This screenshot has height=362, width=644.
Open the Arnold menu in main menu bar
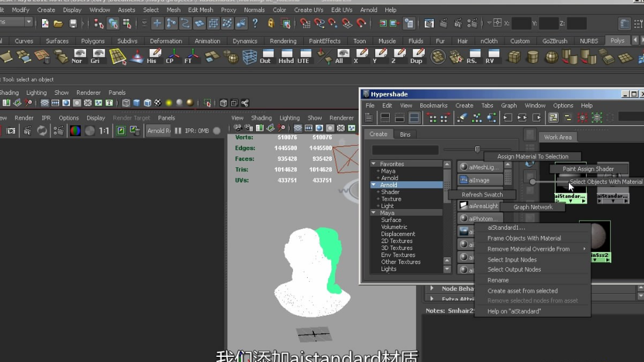(x=368, y=10)
